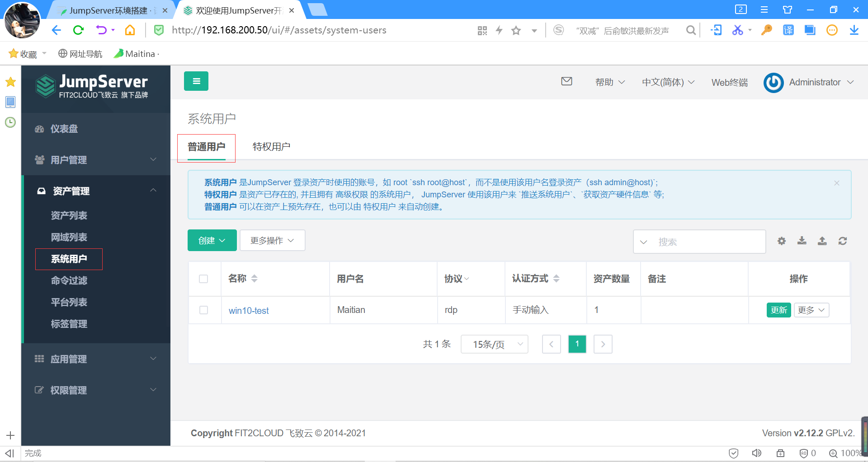The width and height of the screenshot is (868, 462).
Task: Click the speaker volume icon in status bar
Action: [756, 453]
